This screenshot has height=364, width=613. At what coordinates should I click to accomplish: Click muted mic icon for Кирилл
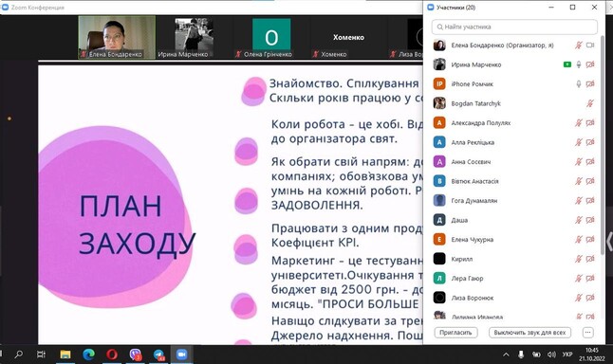(x=579, y=259)
